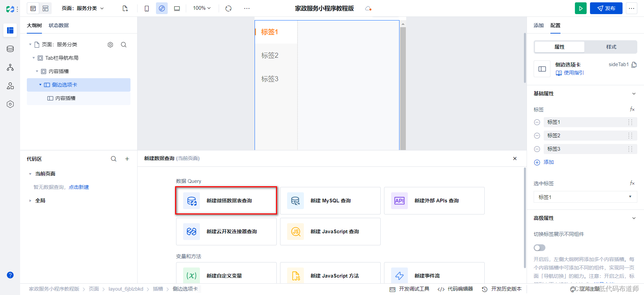Open the 选中标签 dropdown showing 标签1
Screen dimensions: 644x295
click(x=585, y=197)
